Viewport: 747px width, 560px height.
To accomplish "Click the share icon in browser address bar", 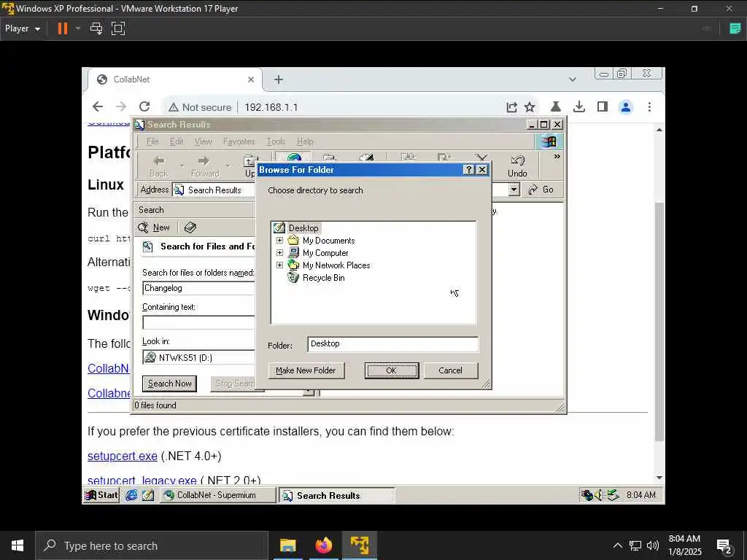I will 511,107.
